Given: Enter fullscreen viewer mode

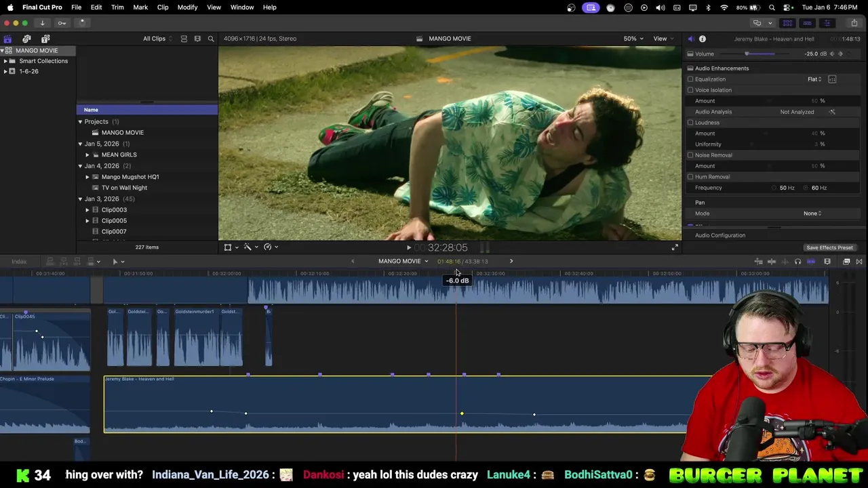Looking at the screenshot, I should [x=675, y=247].
